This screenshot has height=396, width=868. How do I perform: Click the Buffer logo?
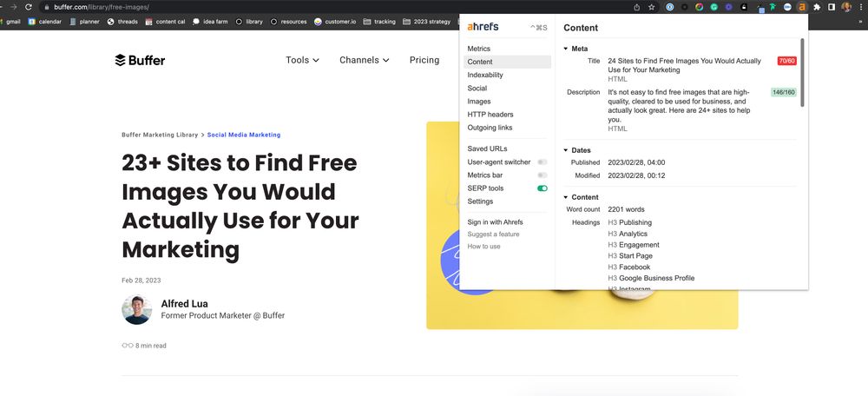pyautogui.click(x=140, y=60)
